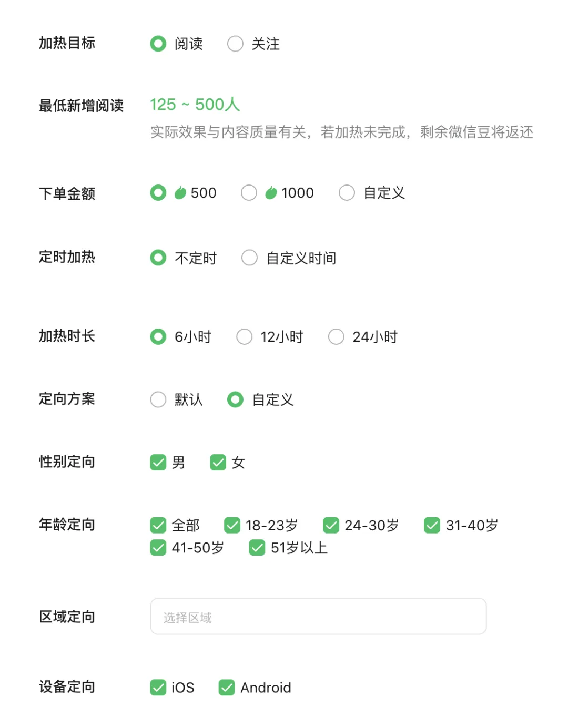Image resolution: width=568 pixels, height=728 pixels.
Task: Choose the 1000 WeChat beans amount
Action: click(x=249, y=193)
